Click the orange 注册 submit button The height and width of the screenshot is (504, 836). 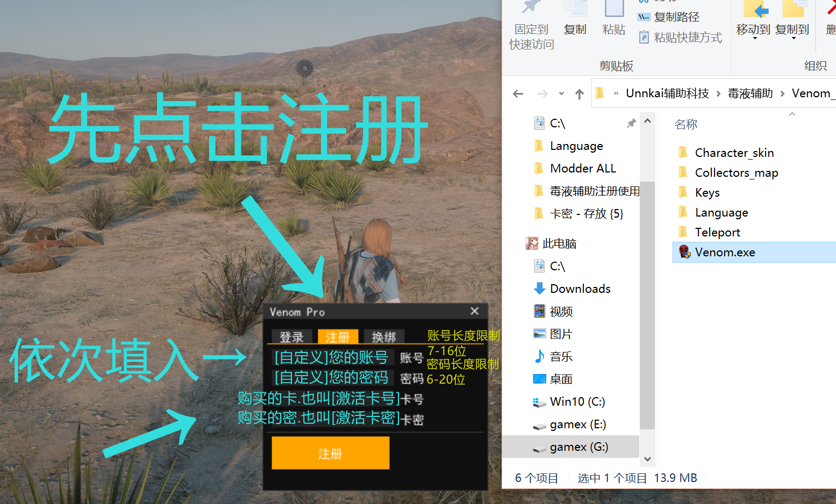click(x=331, y=453)
